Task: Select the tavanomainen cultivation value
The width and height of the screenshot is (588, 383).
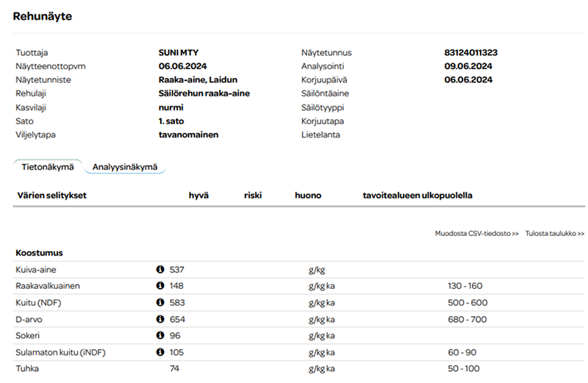Action: [188, 135]
